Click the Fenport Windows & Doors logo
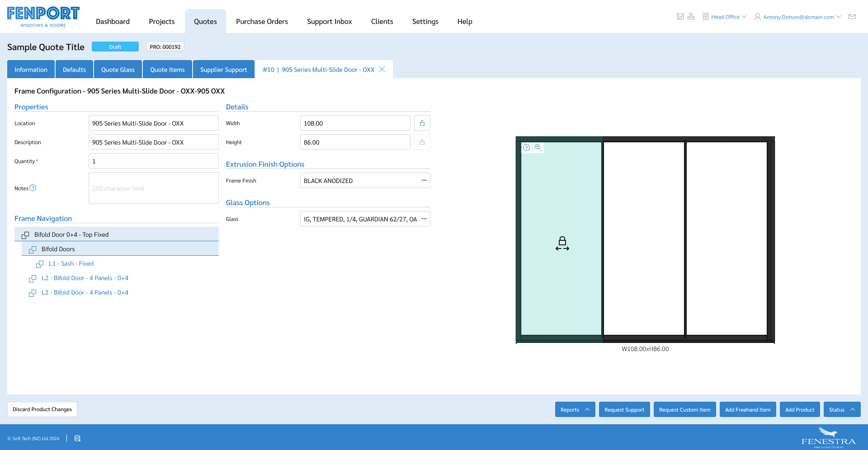Image resolution: width=868 pixels, height=450 pixels. tap(43, 17)
